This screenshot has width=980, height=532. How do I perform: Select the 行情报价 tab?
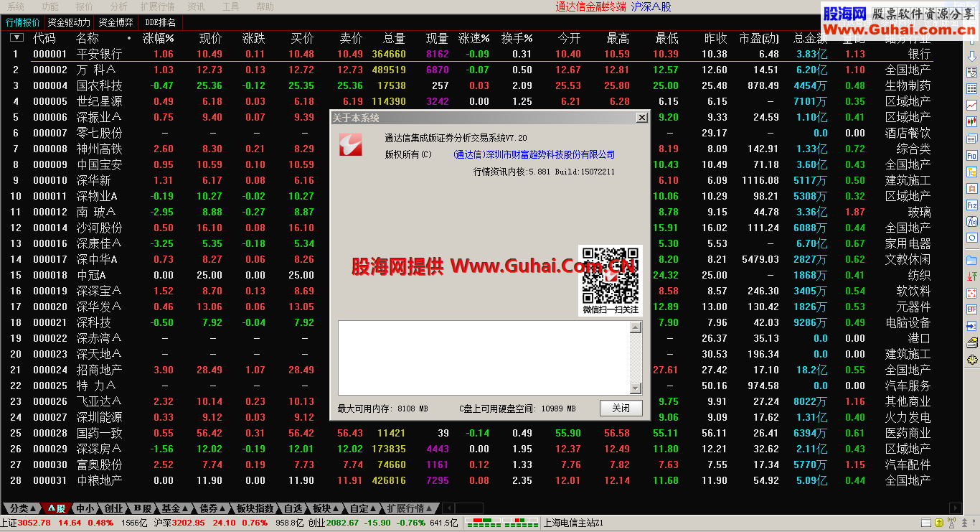click(x=23, y=22)
